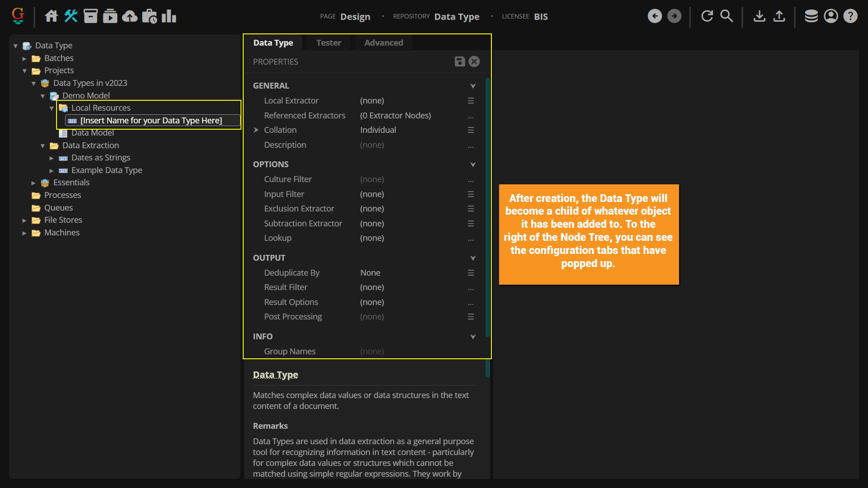Image resolution: width=868 pixels, height=488 pixels.
Task: Open the Home page icon
Action: coord(51,16)
